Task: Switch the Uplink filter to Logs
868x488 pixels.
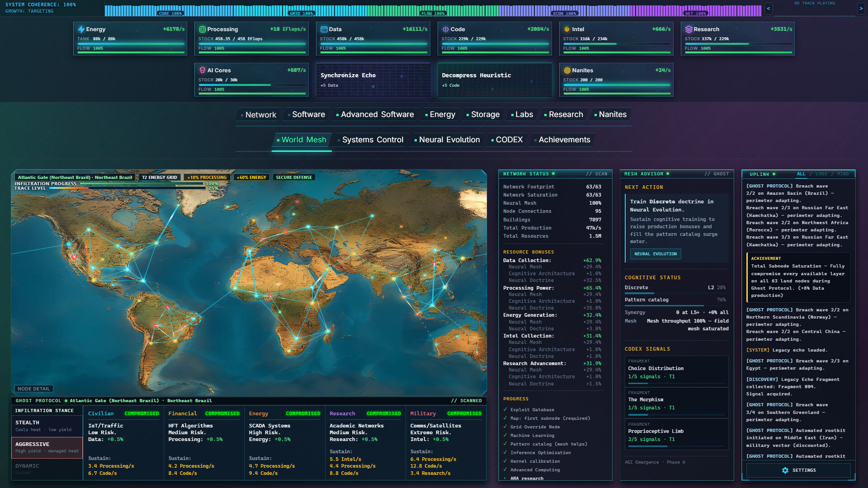Action: (821, 174)
